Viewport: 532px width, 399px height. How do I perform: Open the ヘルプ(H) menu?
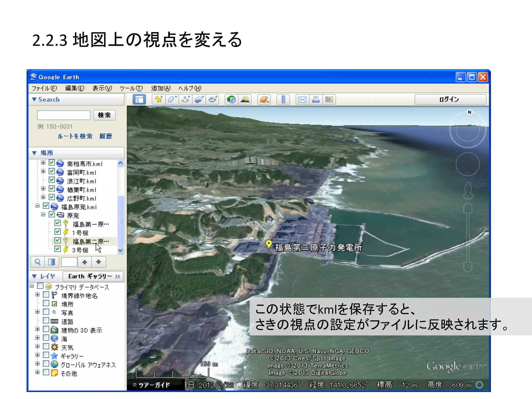(190, 88)
